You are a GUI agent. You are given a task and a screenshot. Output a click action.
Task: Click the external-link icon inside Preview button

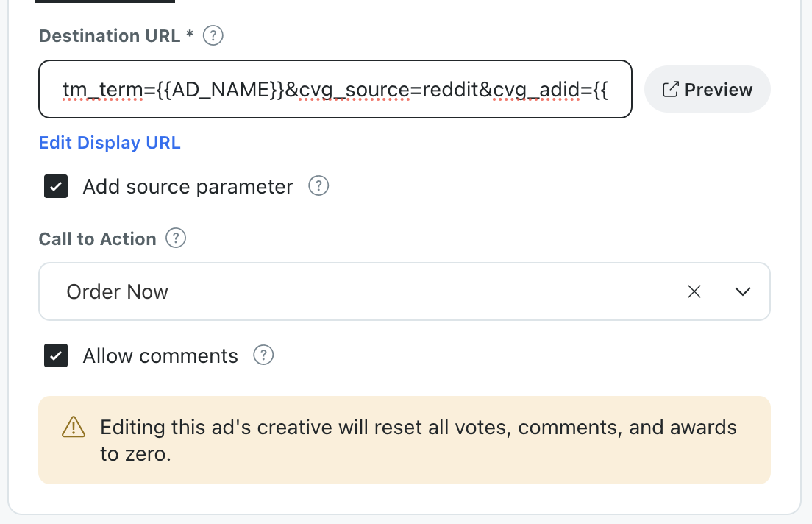(x=671, y=89)
